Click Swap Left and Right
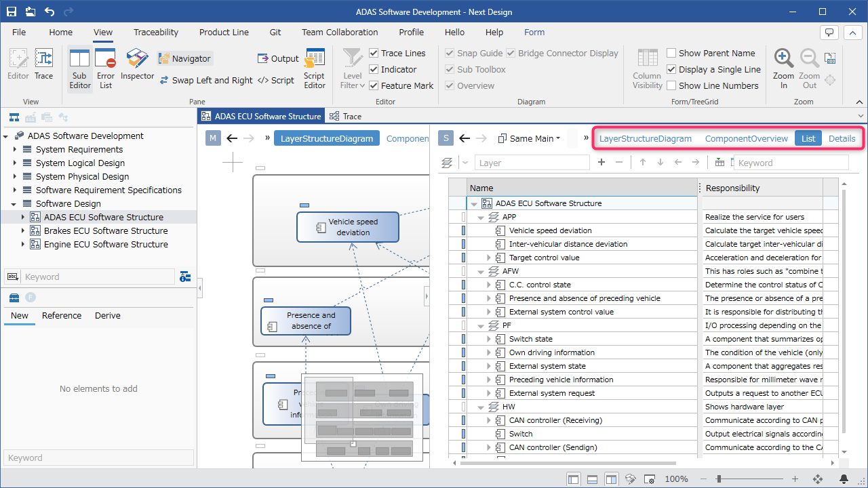This screenshot has width=868, height=488. pos(207,80)
